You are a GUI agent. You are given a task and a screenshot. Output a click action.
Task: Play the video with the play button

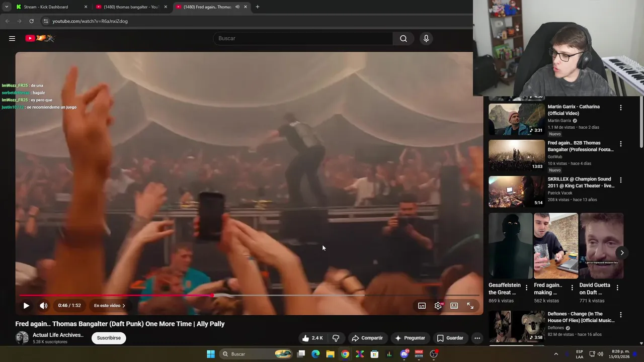[26, 306]
